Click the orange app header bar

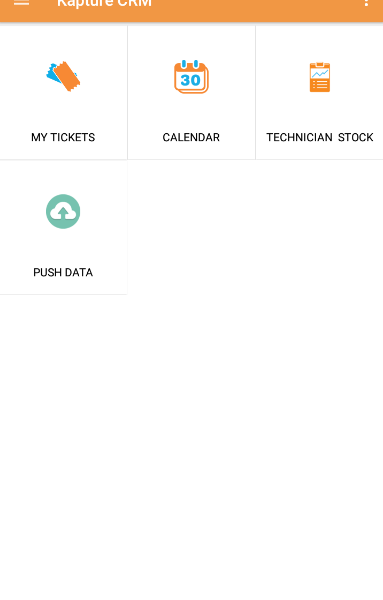coord(191,11)
